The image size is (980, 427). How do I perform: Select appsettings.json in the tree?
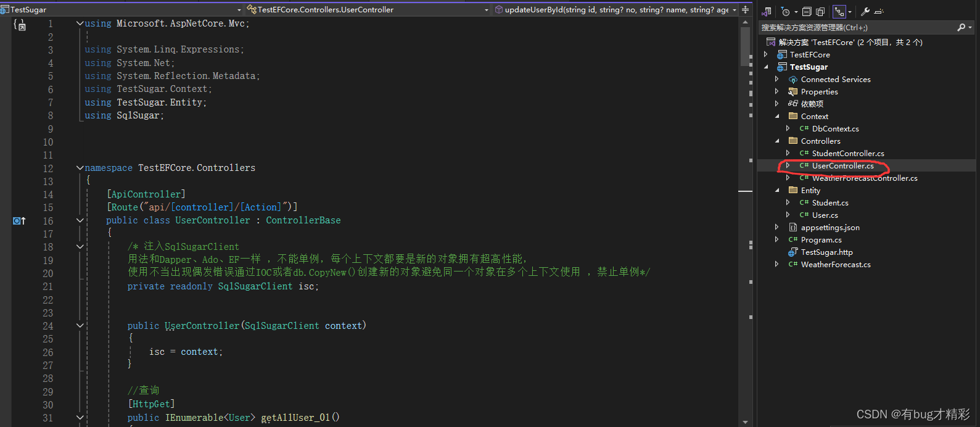(830, 227)
